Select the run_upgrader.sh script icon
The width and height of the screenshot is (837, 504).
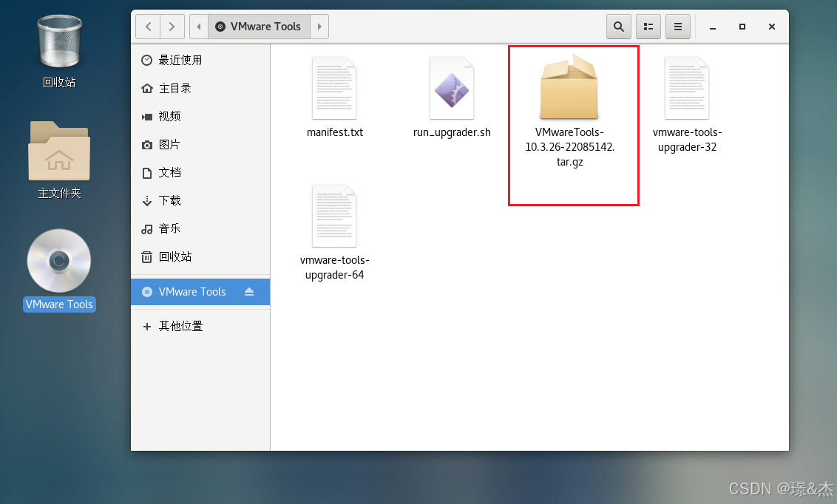point(452,88)
